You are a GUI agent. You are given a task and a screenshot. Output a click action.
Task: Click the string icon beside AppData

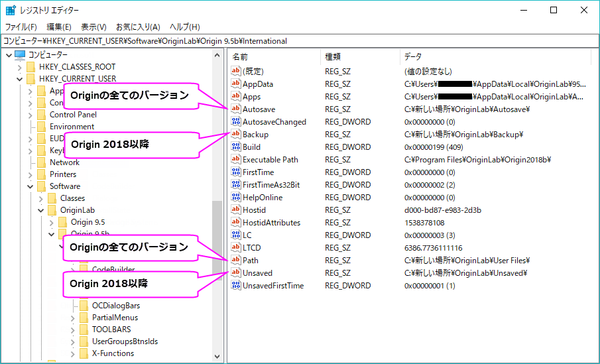(236, 84)
